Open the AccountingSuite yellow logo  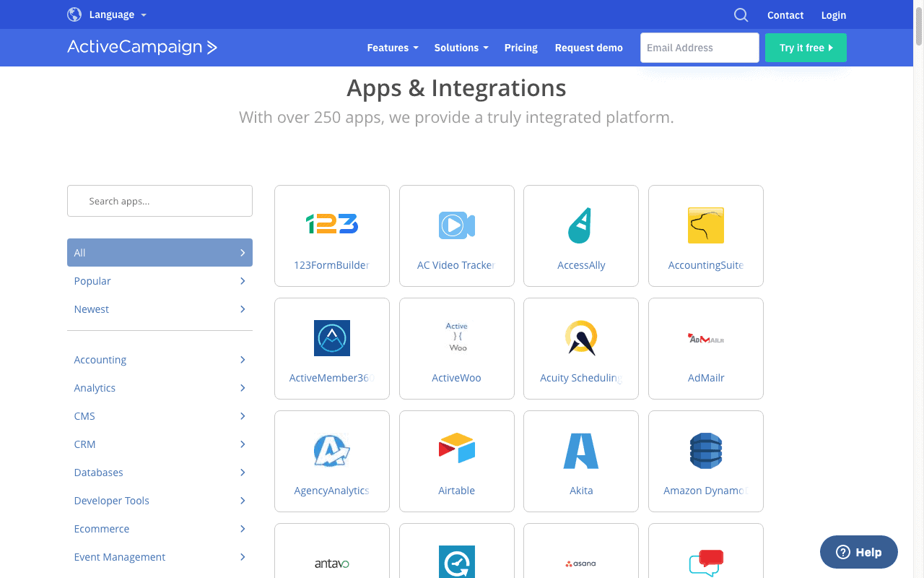706,225
